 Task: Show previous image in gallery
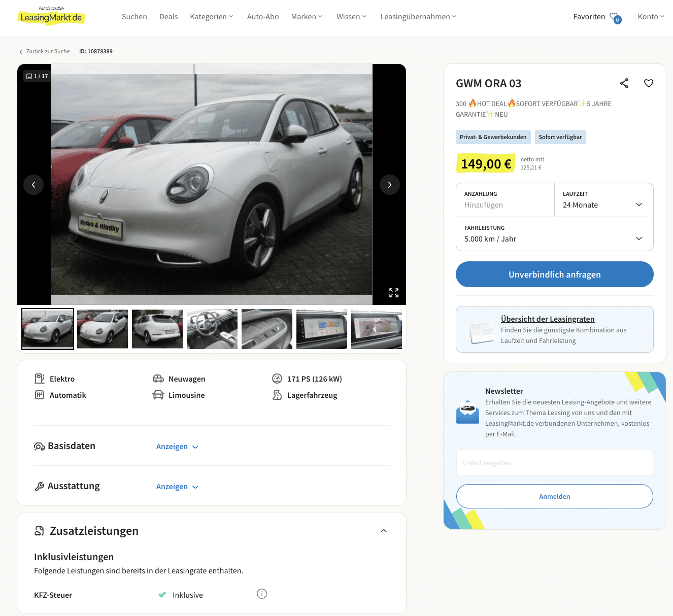pos(33,185)
